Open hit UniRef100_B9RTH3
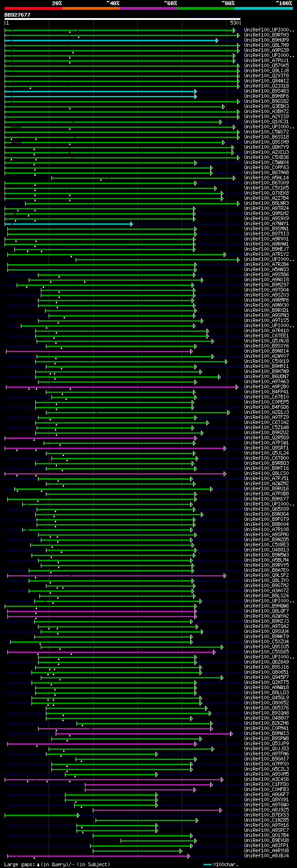297x868 pixels. coord(266,35)
